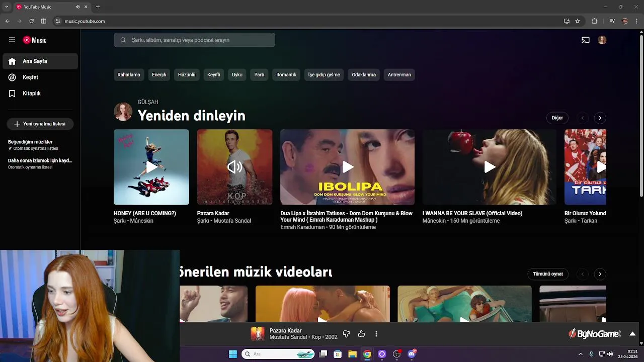Viewport: 644px width, 362px height.
Task: Click the YouTube Music logo
Action: [x=35, y=40]
